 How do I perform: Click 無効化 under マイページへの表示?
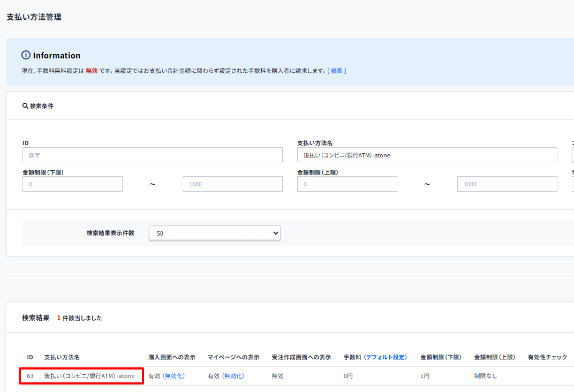point(233,376)
